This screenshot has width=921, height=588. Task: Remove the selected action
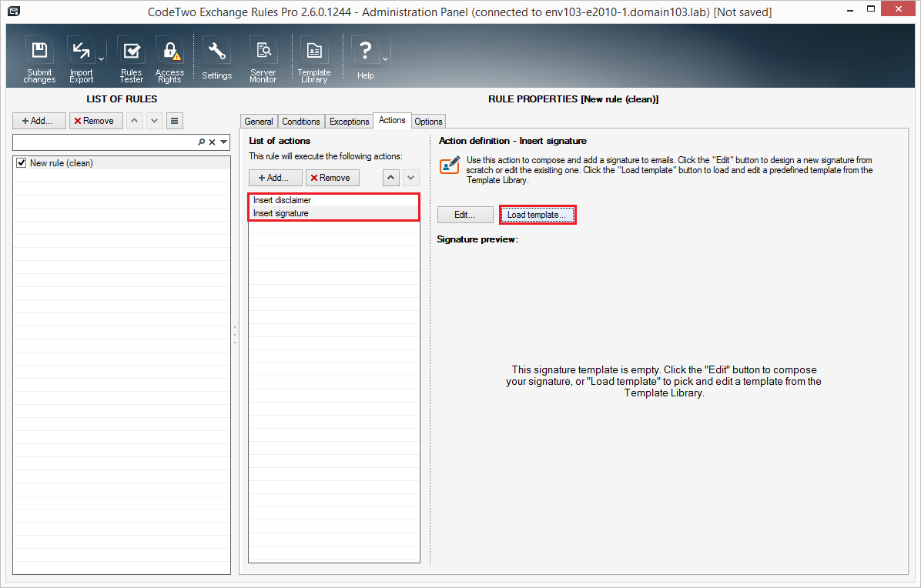pyautogui.click(x=333, y=178)
